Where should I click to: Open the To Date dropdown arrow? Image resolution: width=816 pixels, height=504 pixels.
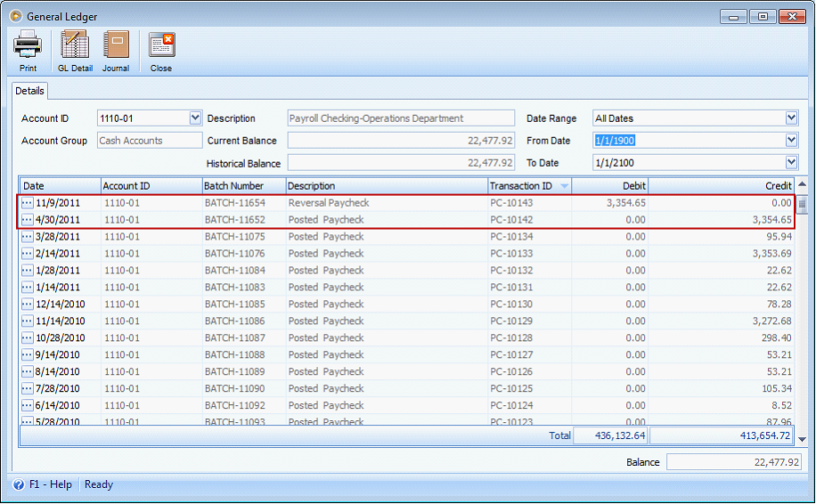coord(792,163)
